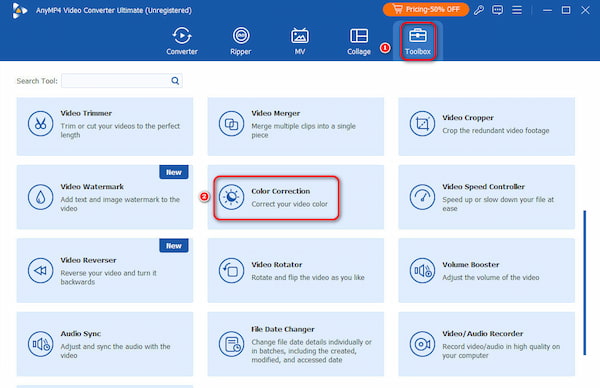Click 'Correct your video color' description

tap(289, 204)
